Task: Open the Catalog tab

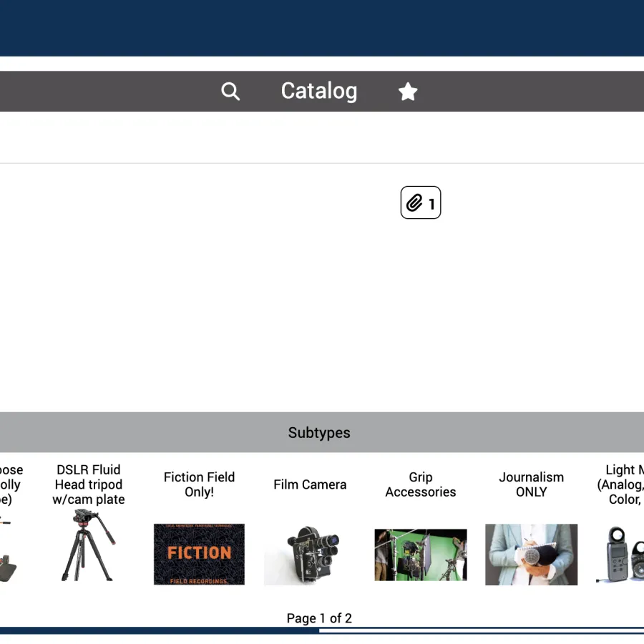Action: tap(318, 92)
